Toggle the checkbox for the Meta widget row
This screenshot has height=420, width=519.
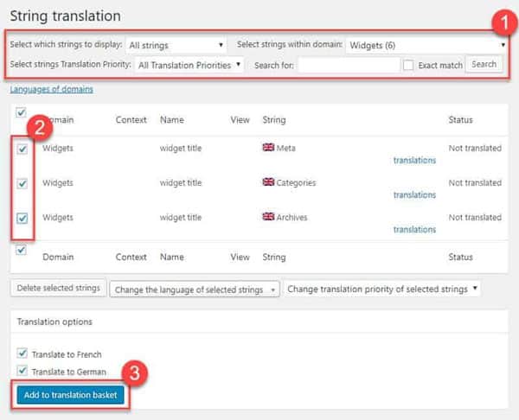click(22, 149)
